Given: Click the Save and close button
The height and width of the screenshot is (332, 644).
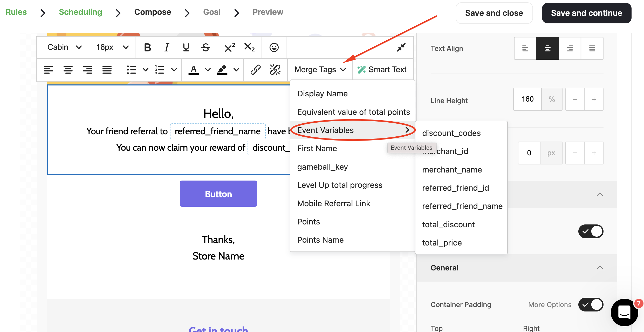Looking at the screenshot, I should click(494, 13).
